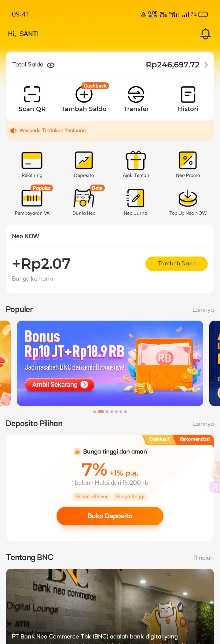Open Lainnya next to Deposito Pilihan

tap(203, 424)
